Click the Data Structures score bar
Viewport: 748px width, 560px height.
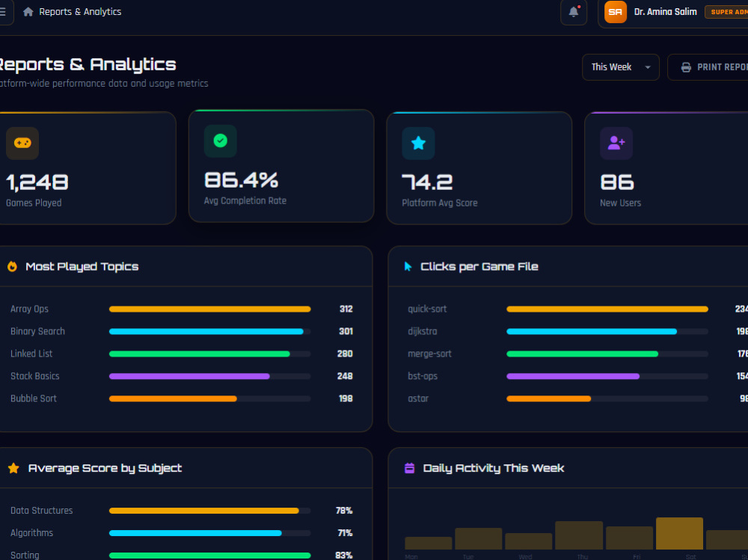pos(210,511)
